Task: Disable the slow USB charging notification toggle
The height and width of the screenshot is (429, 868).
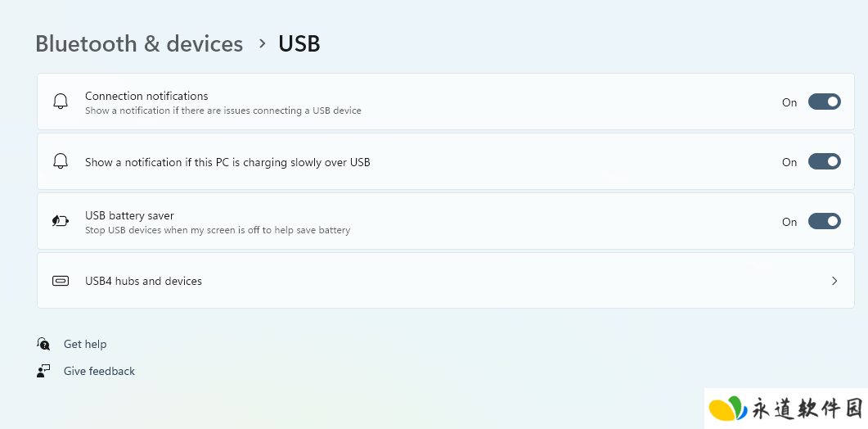Action: pyautogui.click(x=825, y=161)
